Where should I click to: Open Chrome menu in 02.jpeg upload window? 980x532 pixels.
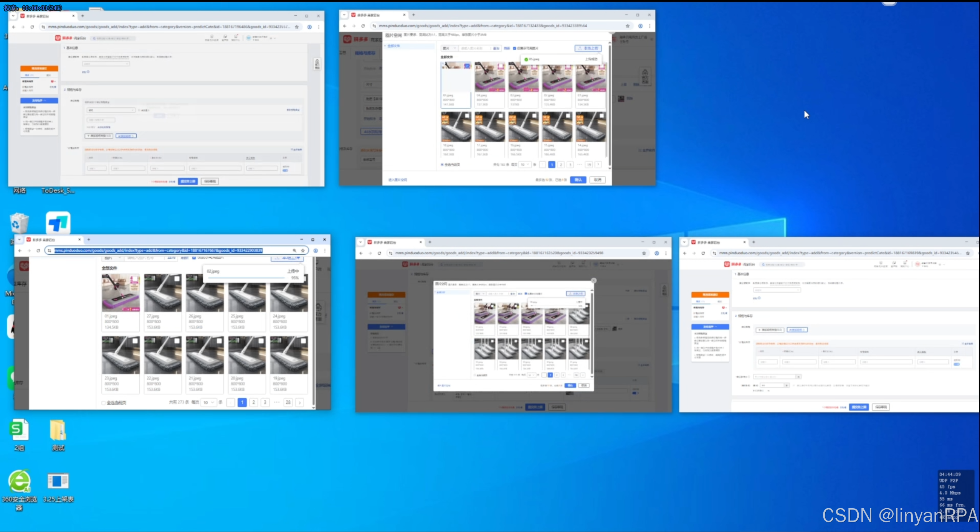[x=325, y=250]
